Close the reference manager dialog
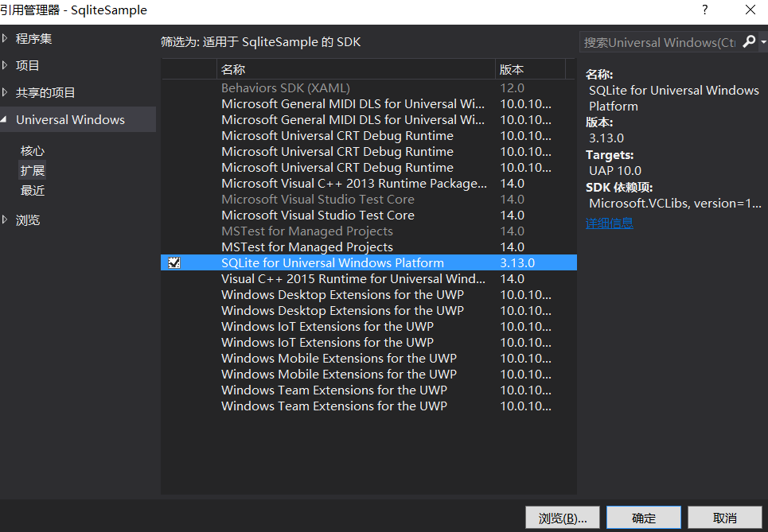 [750, 10]
